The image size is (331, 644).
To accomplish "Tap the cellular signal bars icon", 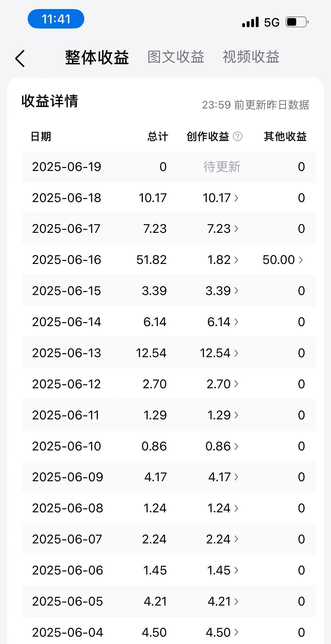I will tap(250, 22).
